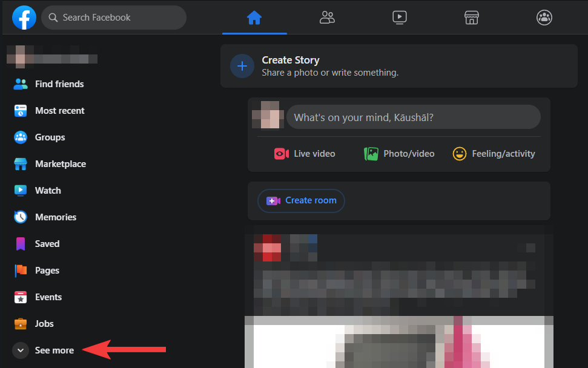Click the Feeling/activity smiley icon

(460, 154)
